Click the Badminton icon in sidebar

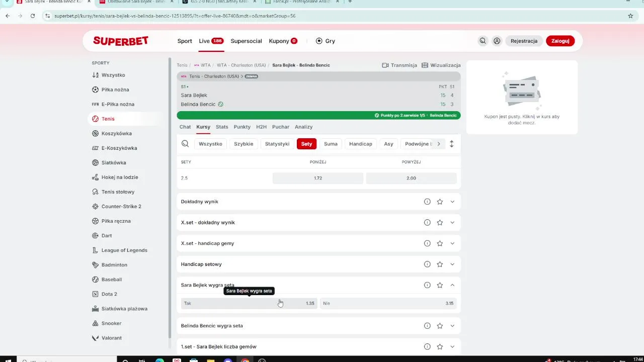(96, 264)
